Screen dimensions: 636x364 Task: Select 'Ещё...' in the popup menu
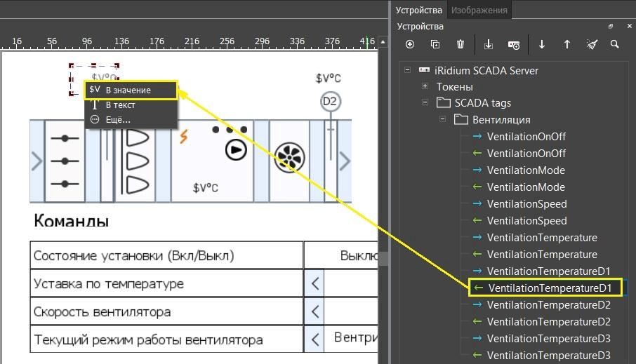point(118,119)
